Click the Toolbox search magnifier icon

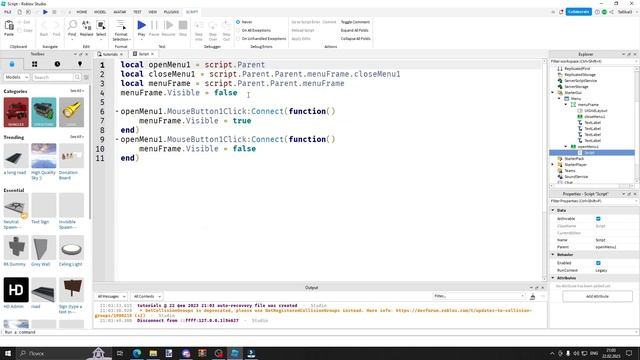tap(77, 77)
